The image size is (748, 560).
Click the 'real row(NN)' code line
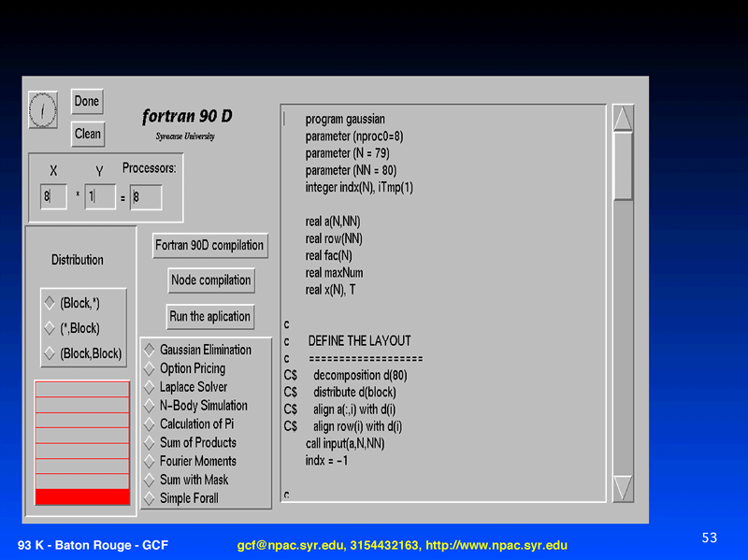coord(334,239)
